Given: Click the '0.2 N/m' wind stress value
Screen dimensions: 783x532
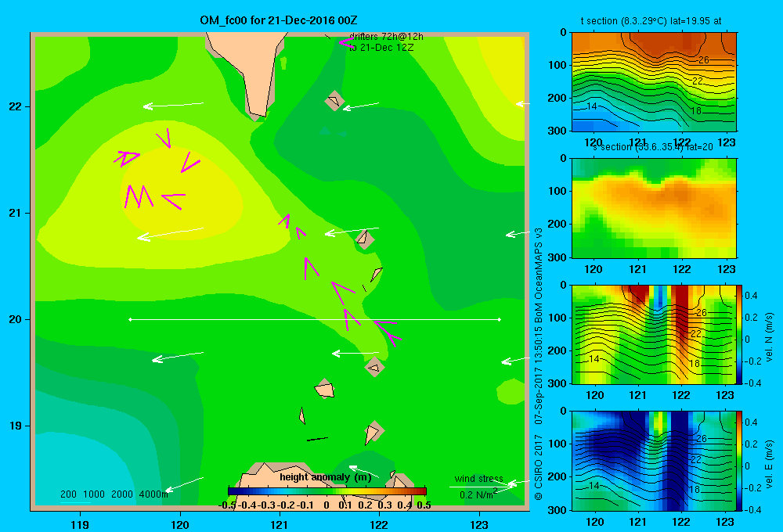Looking at the screenshot, I should click(x=477, y=495).
